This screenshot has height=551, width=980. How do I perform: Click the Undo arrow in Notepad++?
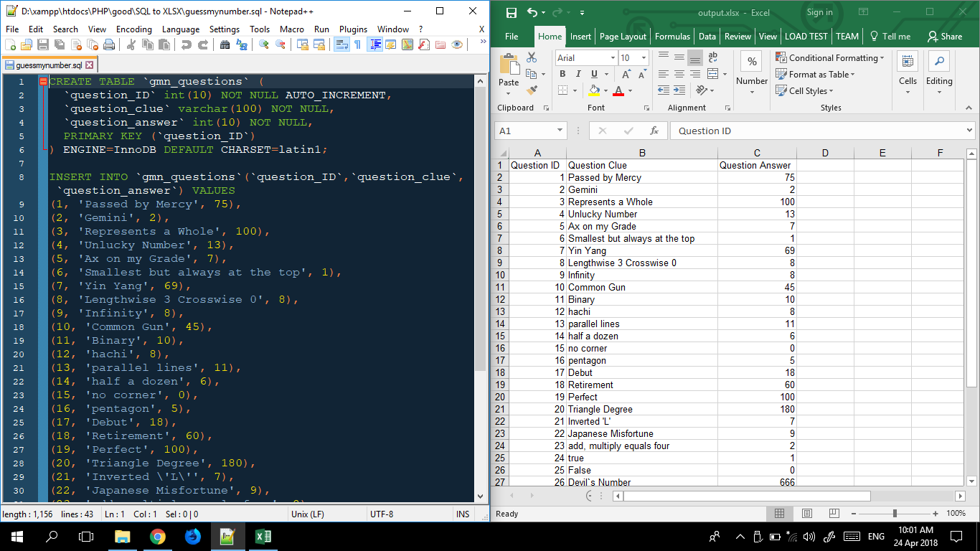(185, 44)
